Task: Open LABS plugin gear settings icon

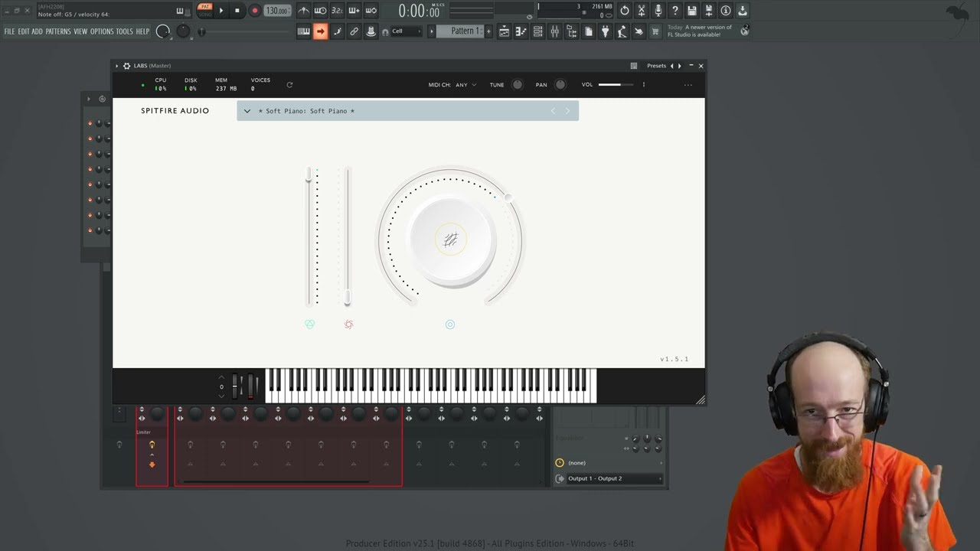Action: tap(127, 66)
